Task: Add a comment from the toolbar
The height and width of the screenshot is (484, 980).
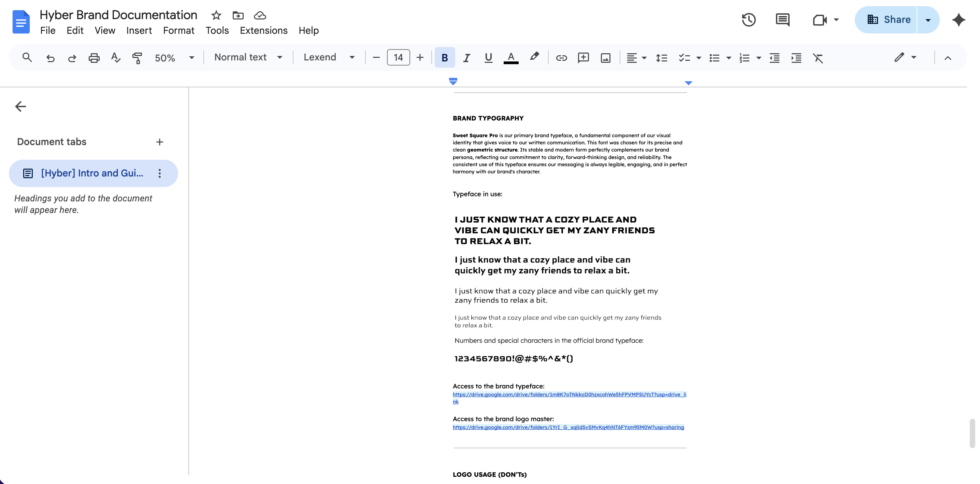Action: (x=583, y=58)
